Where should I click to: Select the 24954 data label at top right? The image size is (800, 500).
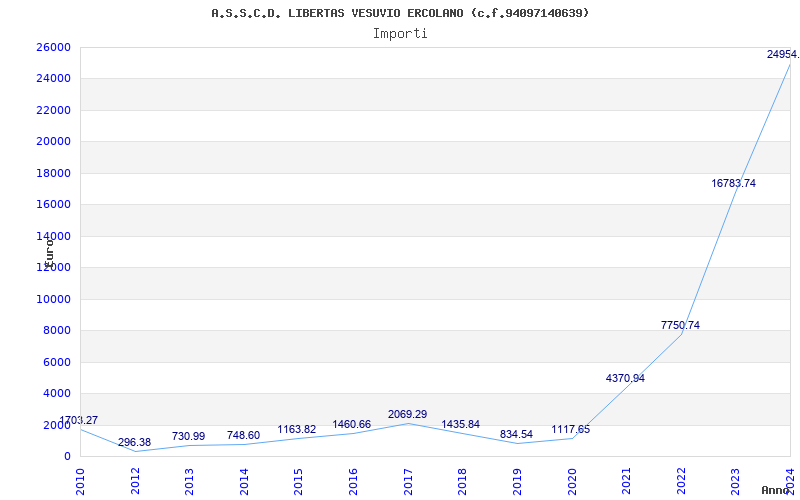tap(783, 54)
